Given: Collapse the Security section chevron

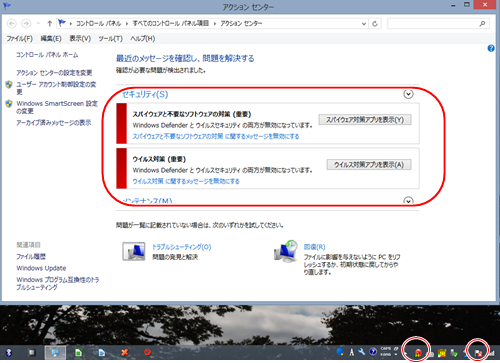Looking at the screenshot, I should [408, 94].
